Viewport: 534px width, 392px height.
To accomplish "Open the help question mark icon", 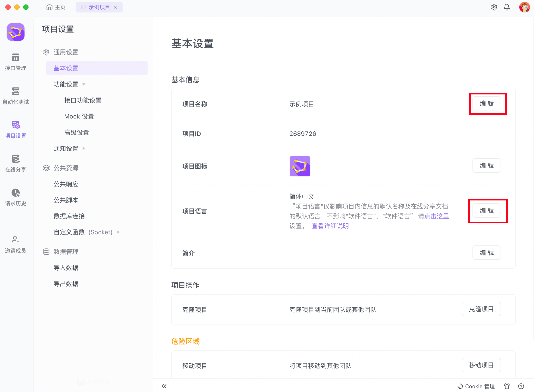I will (x=521, y=386).
